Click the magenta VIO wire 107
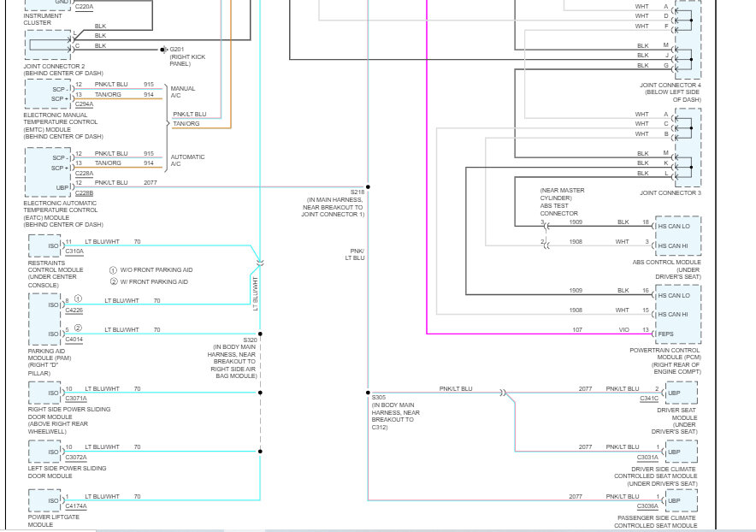This screenshot has width=756, height=532. click(x=540, y=334)
